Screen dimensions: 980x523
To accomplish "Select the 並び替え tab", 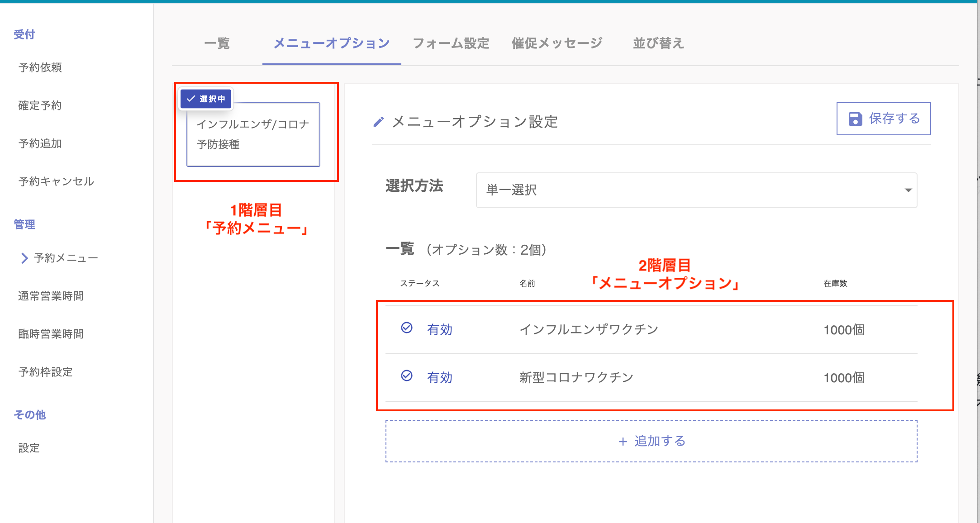I will (x=658, y=43).
